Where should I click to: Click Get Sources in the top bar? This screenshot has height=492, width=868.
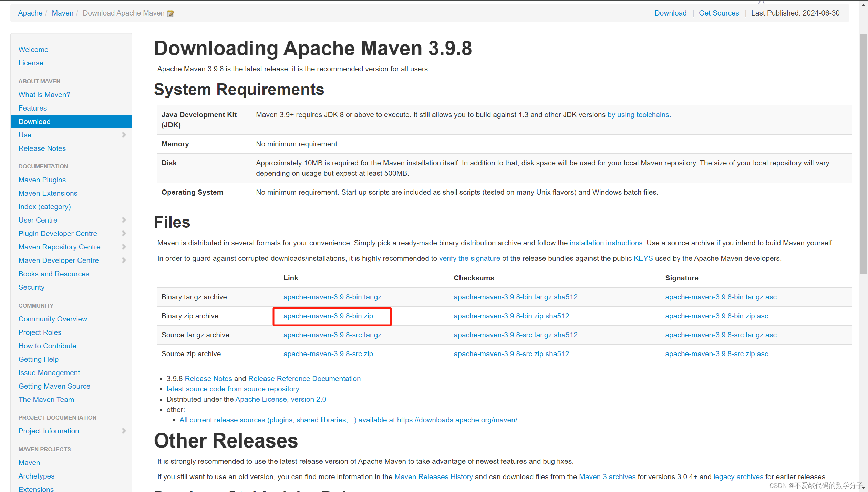719,13
